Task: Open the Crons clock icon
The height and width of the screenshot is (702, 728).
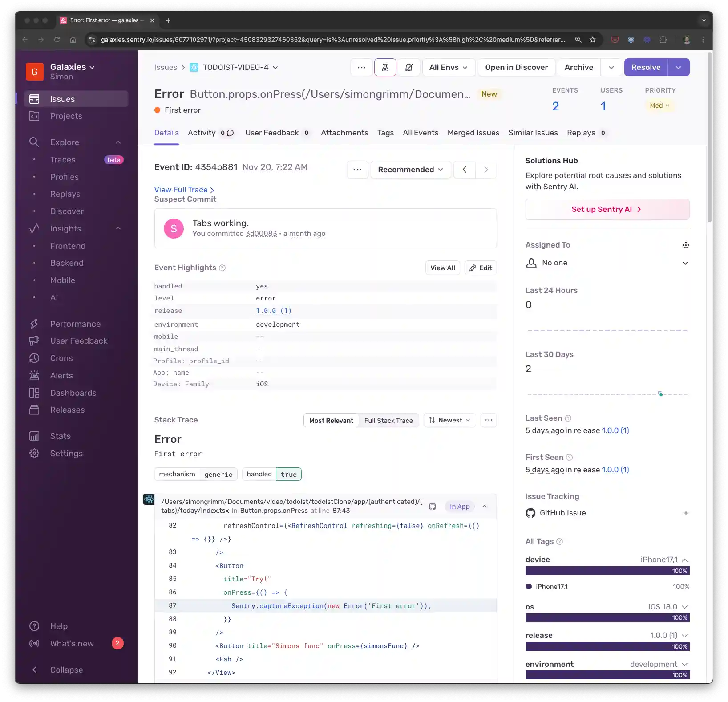Action: (x=34, y=358)
